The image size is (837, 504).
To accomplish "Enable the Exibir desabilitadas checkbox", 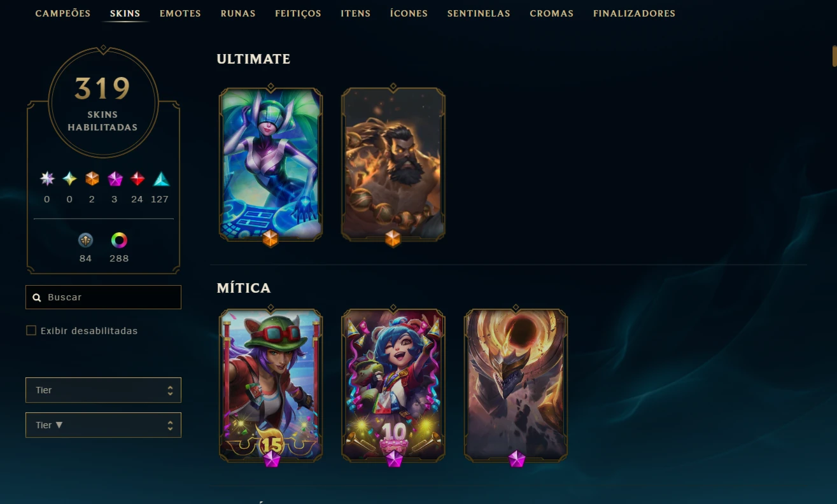I will click(x=31, y=330).
